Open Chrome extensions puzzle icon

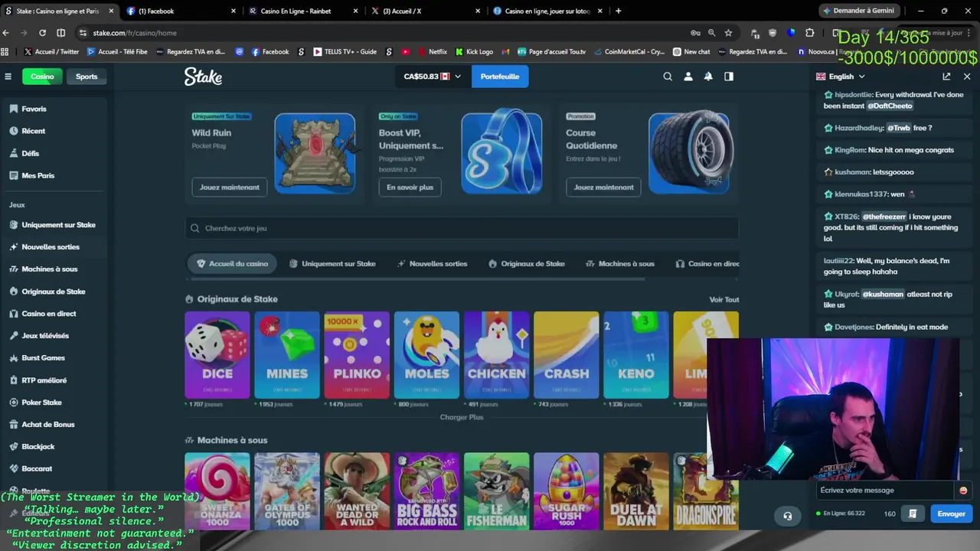809,33
